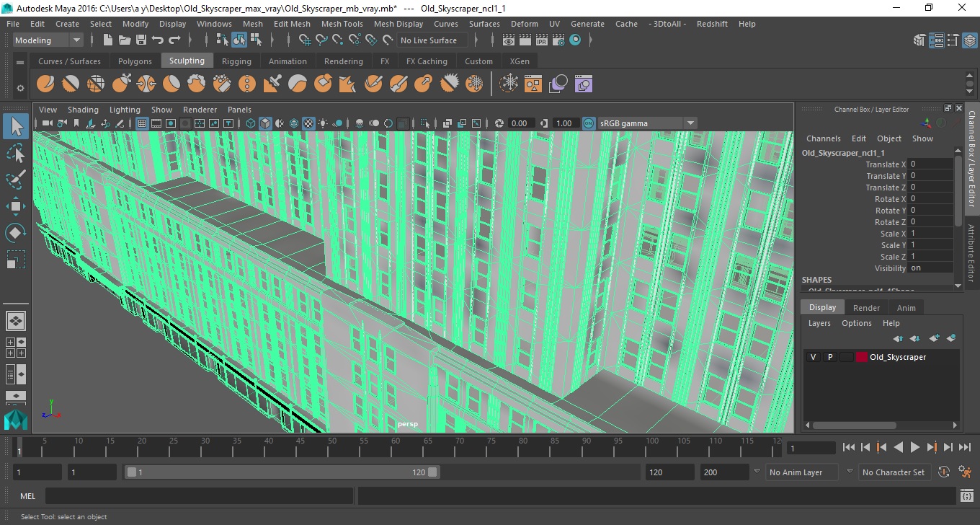
Task: Open the Shape Editor shelf icon
Action: pos(533,84)
